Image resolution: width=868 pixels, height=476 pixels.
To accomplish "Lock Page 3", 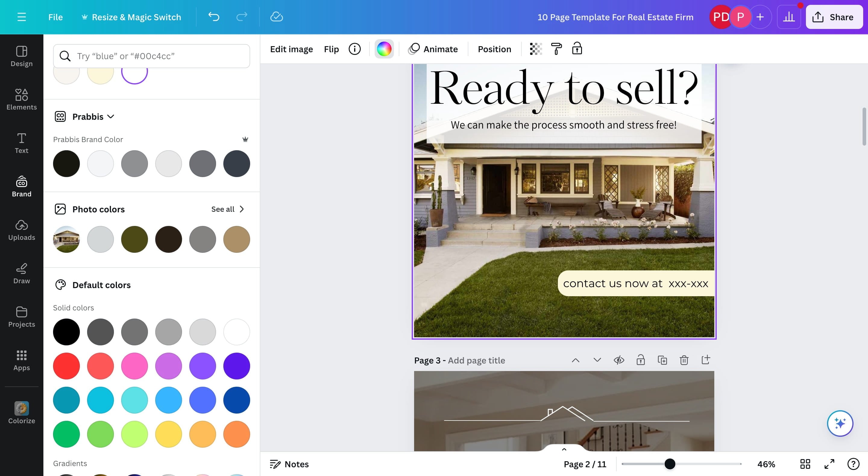I will pos(640,360).
